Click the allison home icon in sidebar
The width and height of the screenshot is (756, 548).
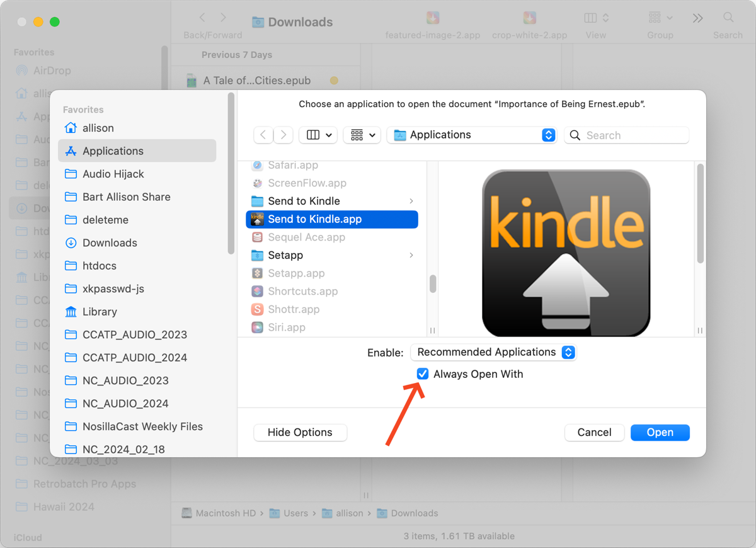tap(71, 128)
